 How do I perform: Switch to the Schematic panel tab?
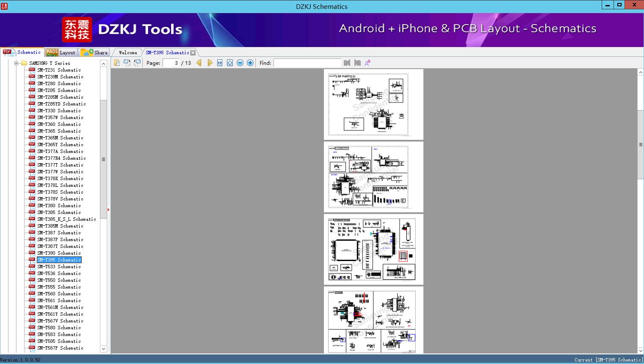22,52
